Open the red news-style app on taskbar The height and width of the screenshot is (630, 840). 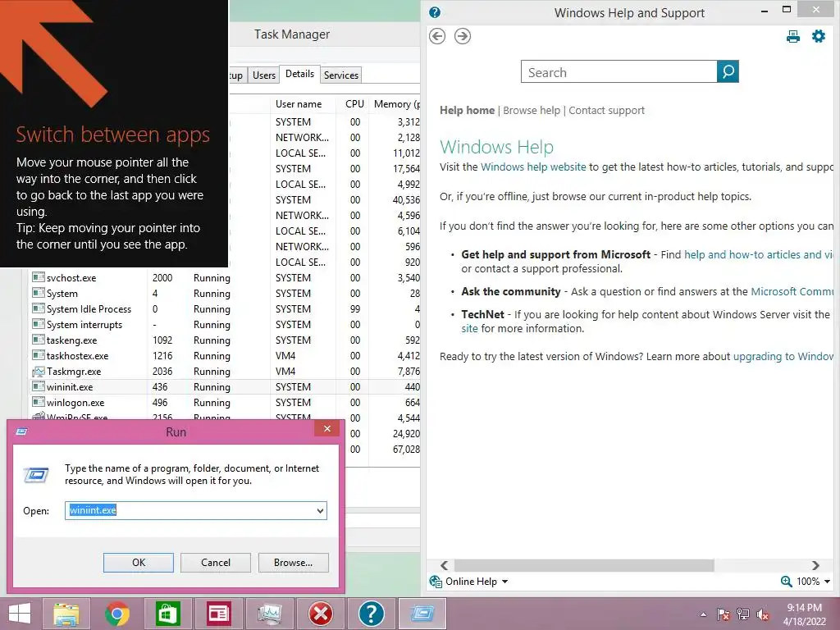(218, 614)
